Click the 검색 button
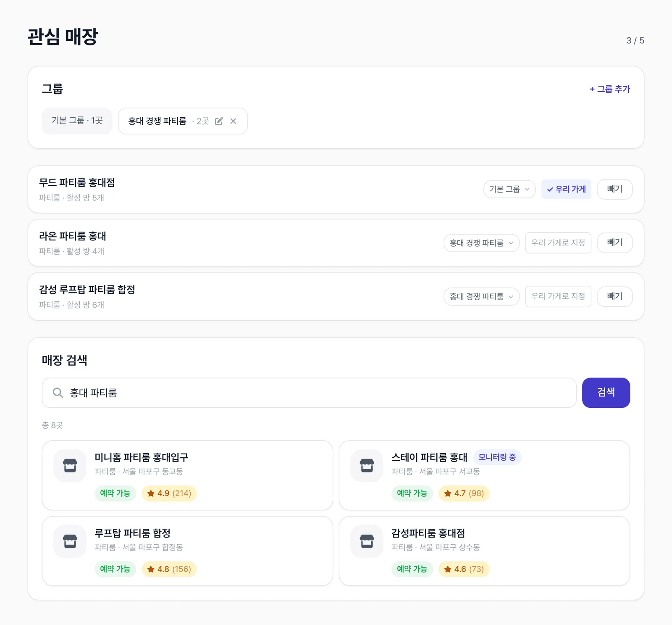 [606, 393]
